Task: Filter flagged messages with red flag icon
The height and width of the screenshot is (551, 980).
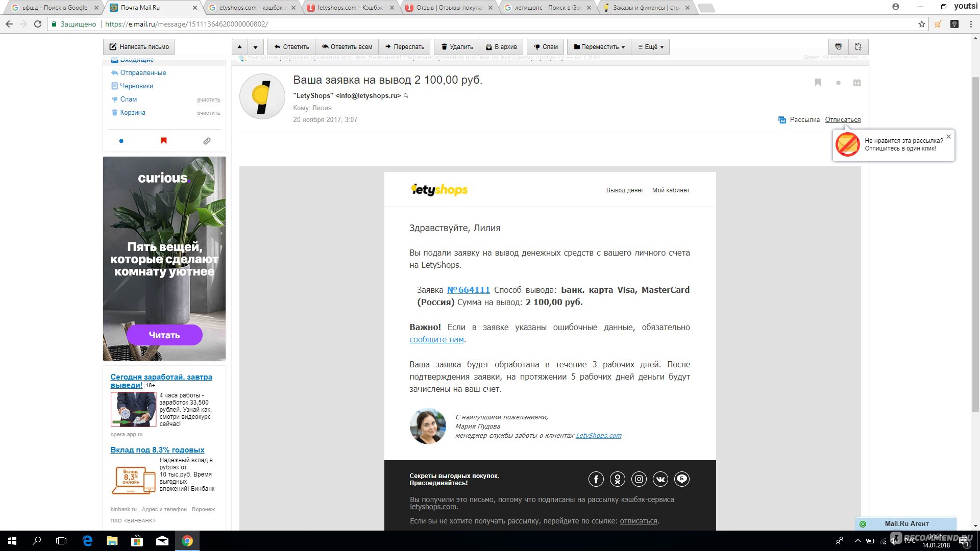Action: pyautogui.click(x=164, y=141)
